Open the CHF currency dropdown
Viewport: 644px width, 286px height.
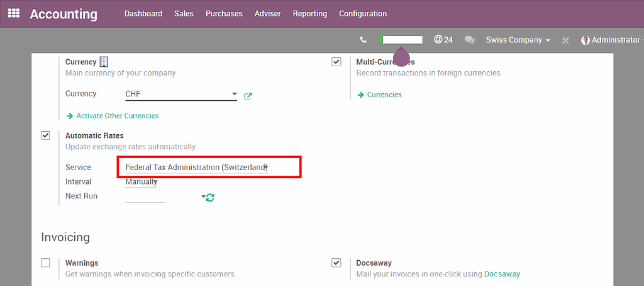click(x=181, y=94)
